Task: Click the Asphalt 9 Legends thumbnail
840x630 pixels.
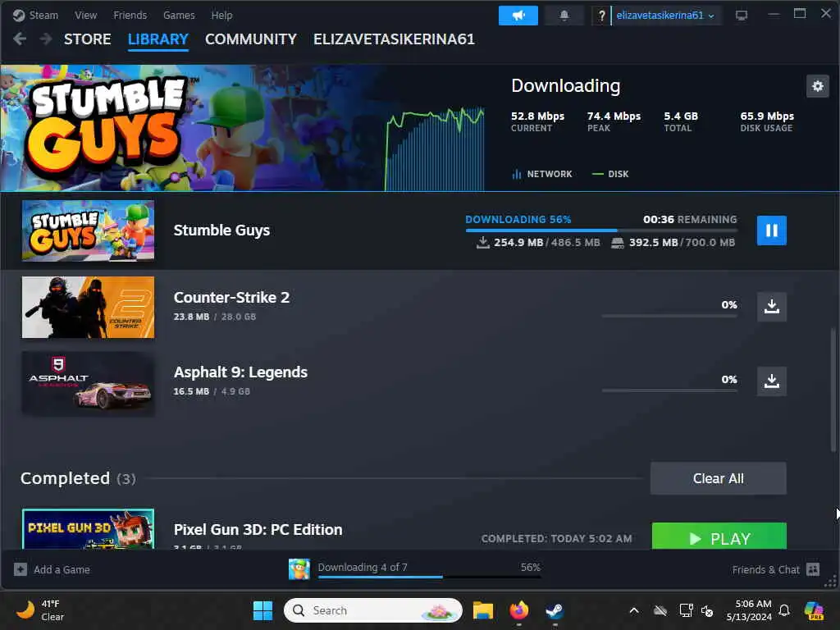Action: 88,382
